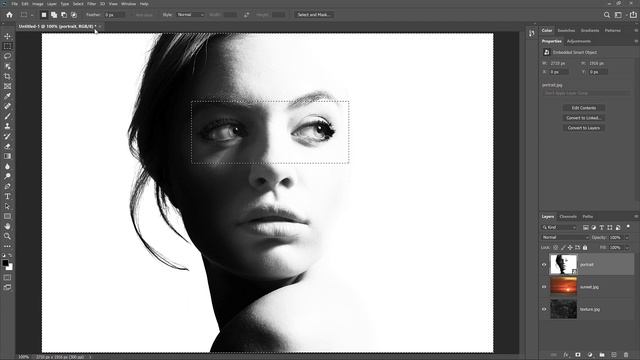Select the Healing Brush tool
Screen dimensions: 640x360
point(7,106)
